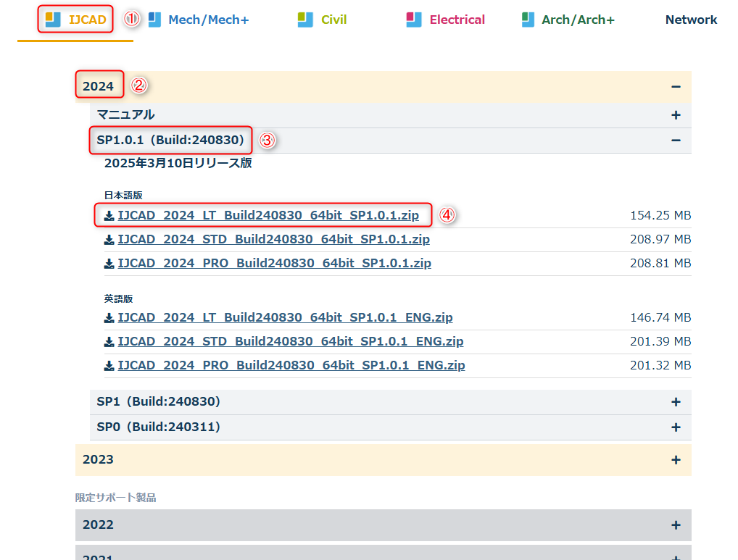Download IJCAD_2024_PRO_Build240830_64bit_SP1.0.1.zip
This screenshot has width=738, height=560.
click(x=275, y=263)
